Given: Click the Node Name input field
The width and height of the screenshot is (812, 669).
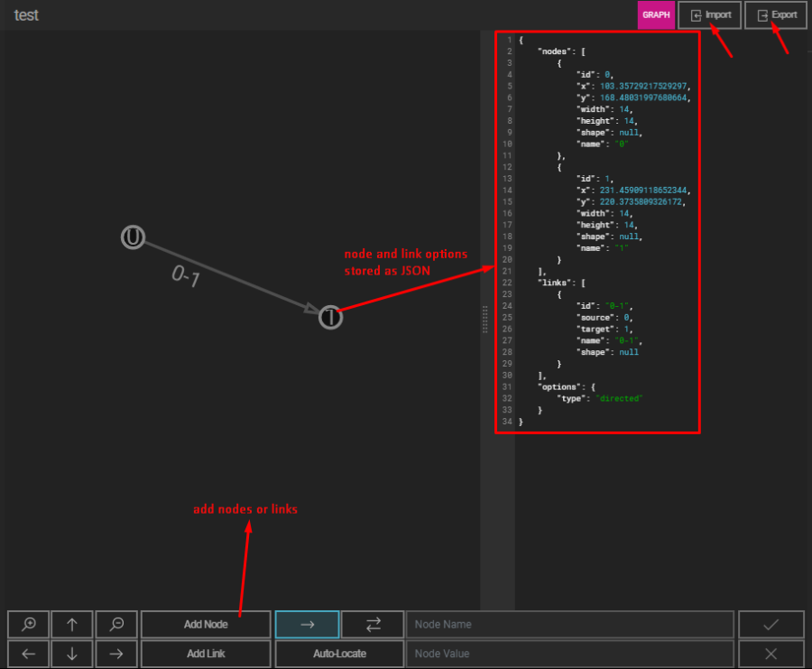Looking at the screenshot, I should (x=570, y=624).
